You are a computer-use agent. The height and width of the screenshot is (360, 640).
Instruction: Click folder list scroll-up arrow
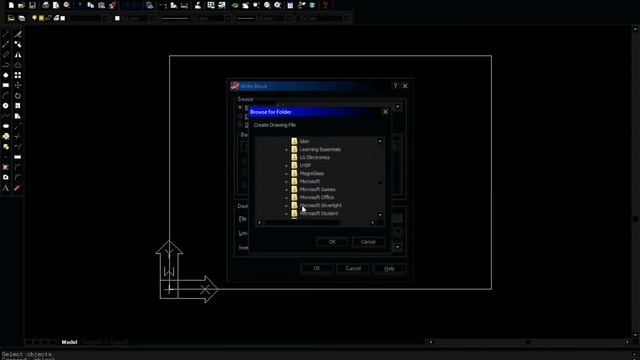[380, 141]
